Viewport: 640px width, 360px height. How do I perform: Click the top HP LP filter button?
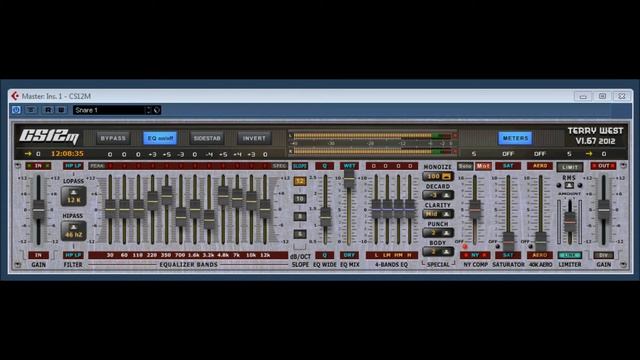point(73,166)
